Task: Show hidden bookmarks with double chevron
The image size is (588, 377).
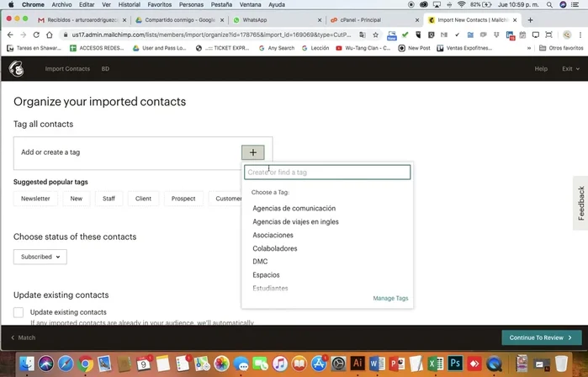Action: 529,48
